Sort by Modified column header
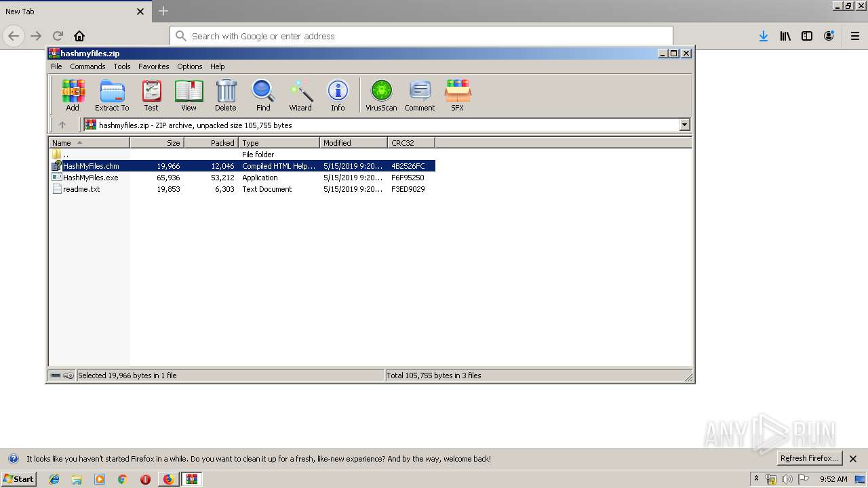 point(353,142)
